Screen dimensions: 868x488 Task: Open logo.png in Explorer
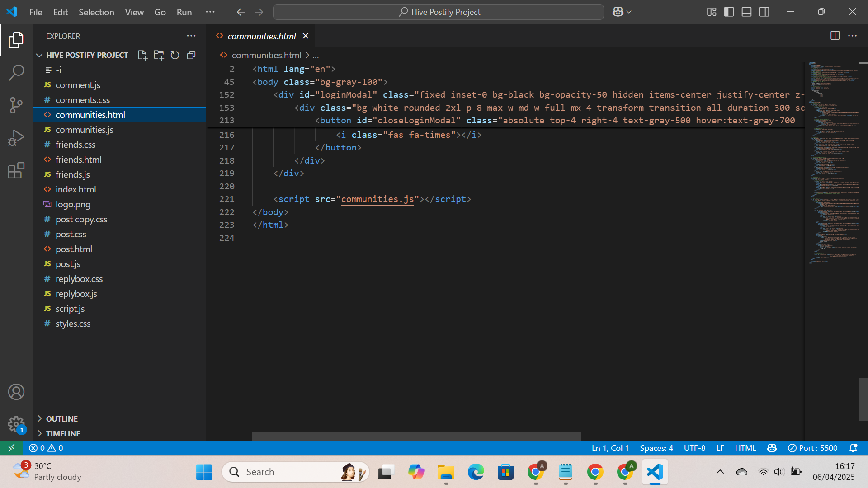pyautogui.click(x=119, y=204)
